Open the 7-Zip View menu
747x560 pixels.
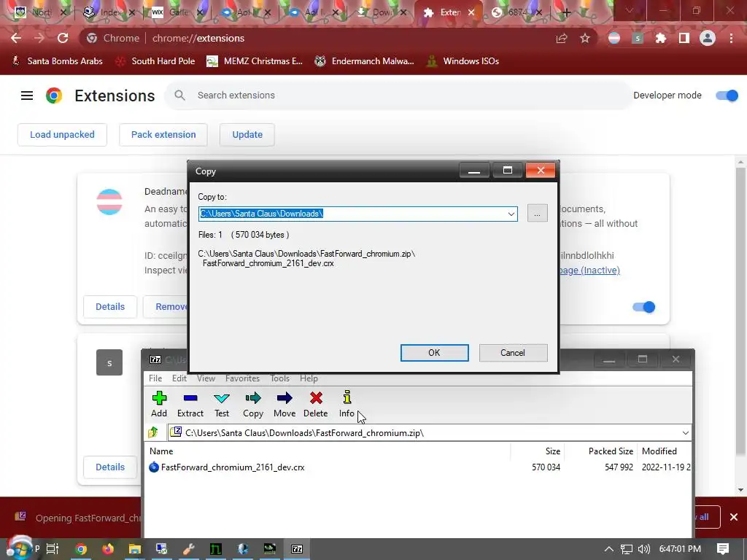click(x=206, y=378)
